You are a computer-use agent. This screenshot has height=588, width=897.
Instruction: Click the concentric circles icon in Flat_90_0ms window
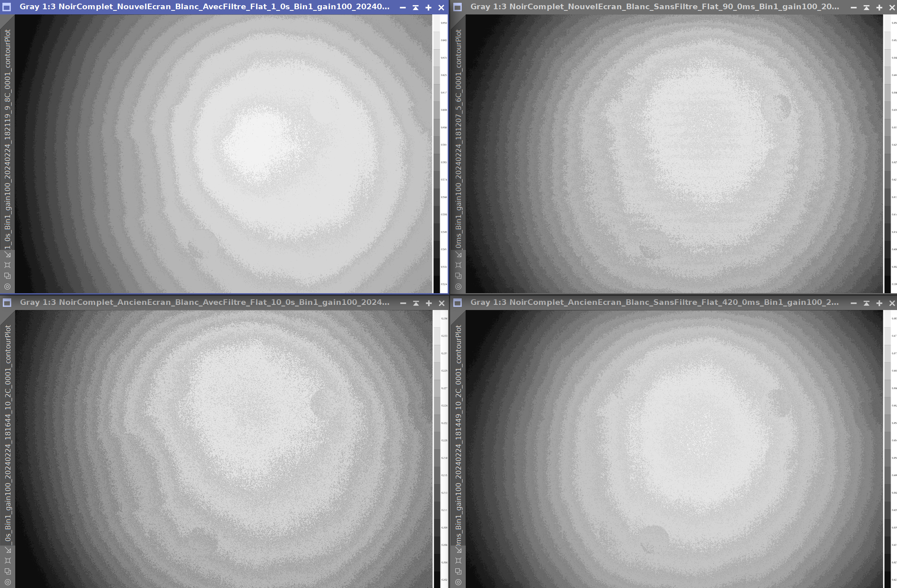pyautogui.click(x=459, y=286)
